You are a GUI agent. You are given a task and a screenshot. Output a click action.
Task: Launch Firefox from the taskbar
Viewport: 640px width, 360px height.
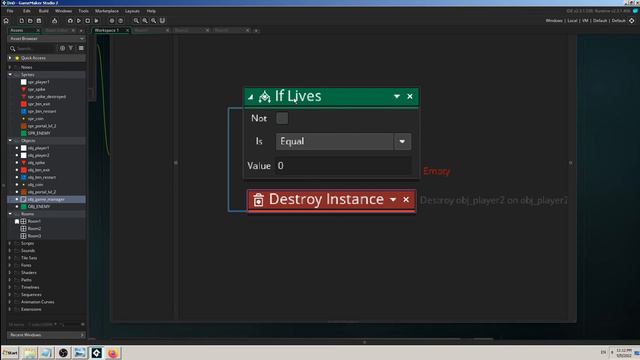tap(113, 353)
